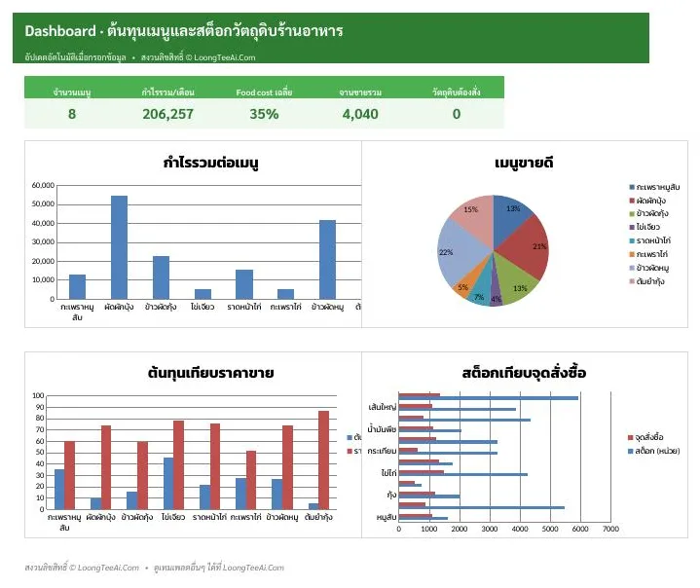Click the กำไรรวม/เดือน KPI header label
Viewport: 700px width, 588px height.
pos(167,92)
